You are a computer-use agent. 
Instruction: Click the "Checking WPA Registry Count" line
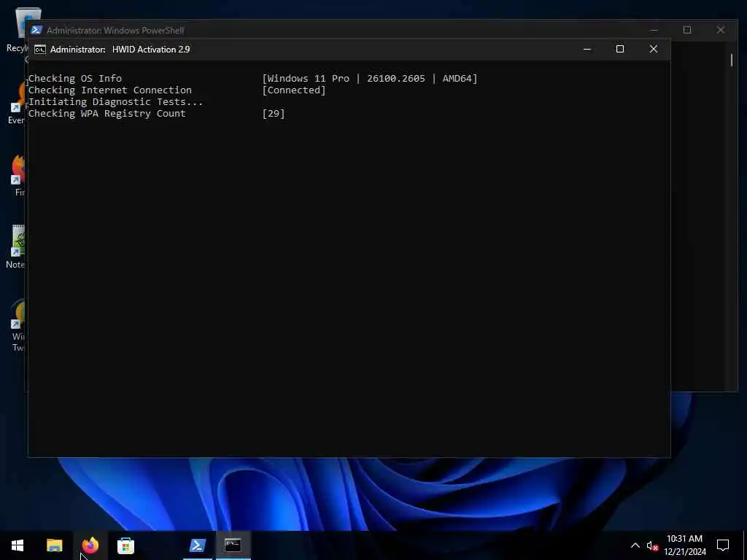[x=107, y=113]
